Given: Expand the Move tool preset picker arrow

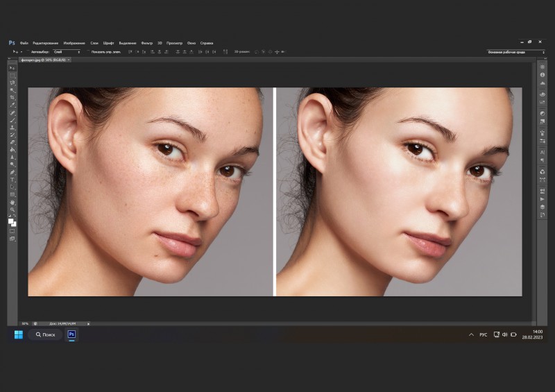Looking at the screenshot, I should (x=22, y=52).
